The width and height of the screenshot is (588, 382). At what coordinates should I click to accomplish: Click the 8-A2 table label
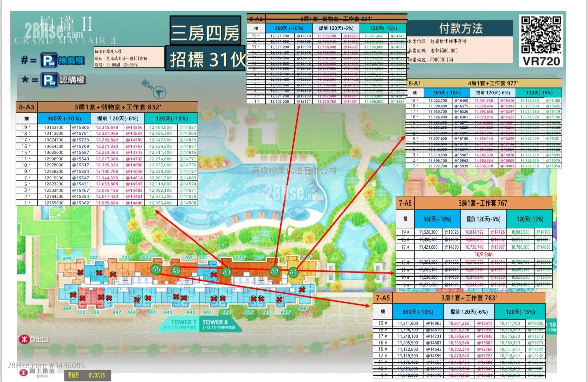tap(256, 18)
